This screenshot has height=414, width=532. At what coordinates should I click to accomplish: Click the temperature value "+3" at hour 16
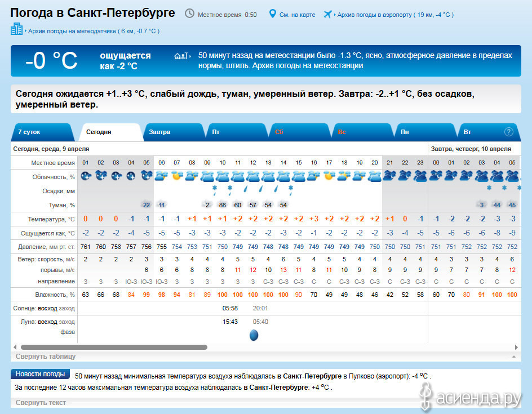coord(314,219)
